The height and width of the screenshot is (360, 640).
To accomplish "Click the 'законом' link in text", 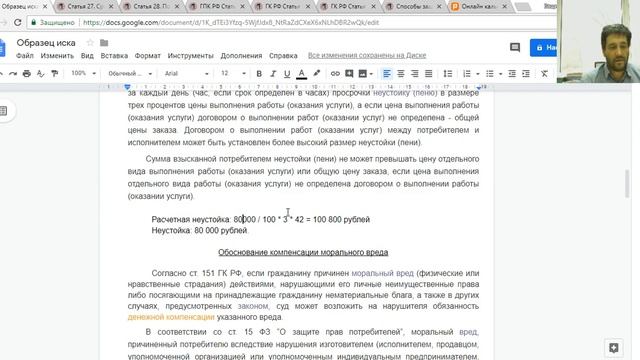I will pos(253,306).
